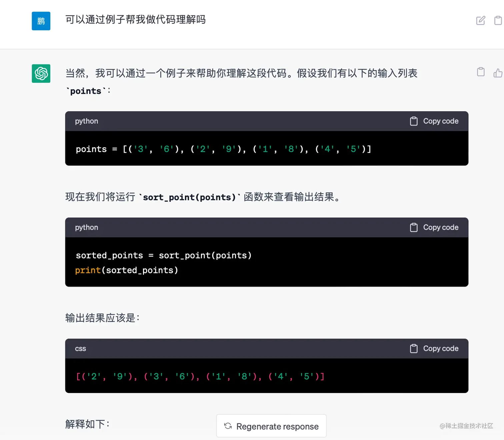Click the inline sort_point(points) code text
504x440 pixels.
[x=189, y=197]
